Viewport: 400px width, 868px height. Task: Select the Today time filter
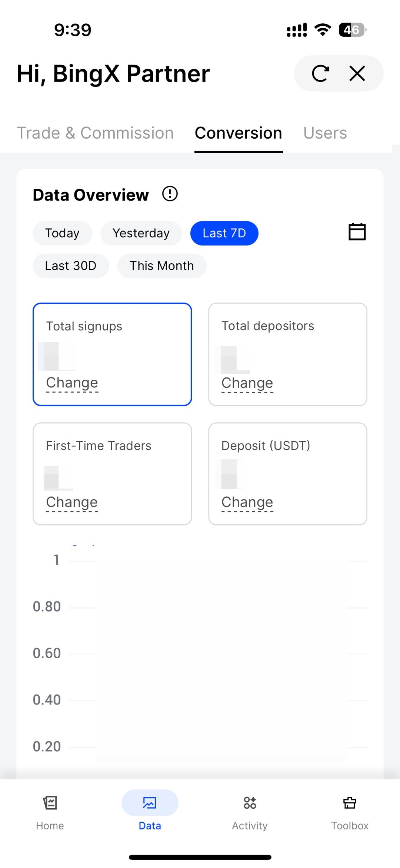[62, 233]
